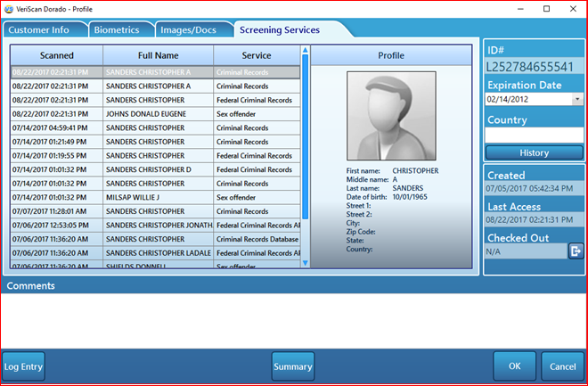Select the JOHNS DONALD EUGENE row
The height and width of the screenshot is (386, 588).
tap(155, 114)
